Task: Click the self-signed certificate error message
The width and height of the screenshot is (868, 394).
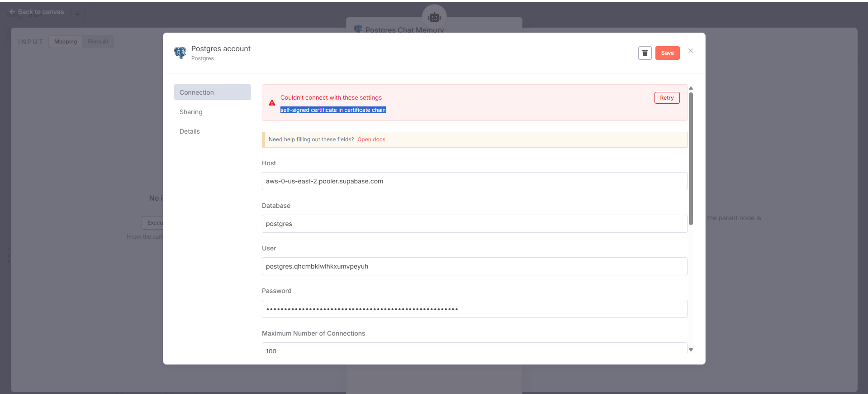Action: point(333,110)
